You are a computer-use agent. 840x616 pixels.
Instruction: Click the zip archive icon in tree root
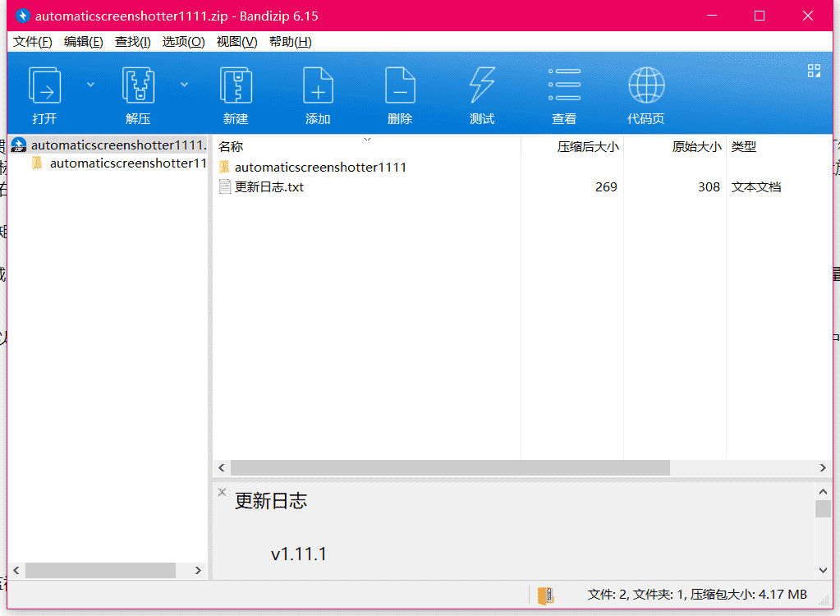point(19,145)
